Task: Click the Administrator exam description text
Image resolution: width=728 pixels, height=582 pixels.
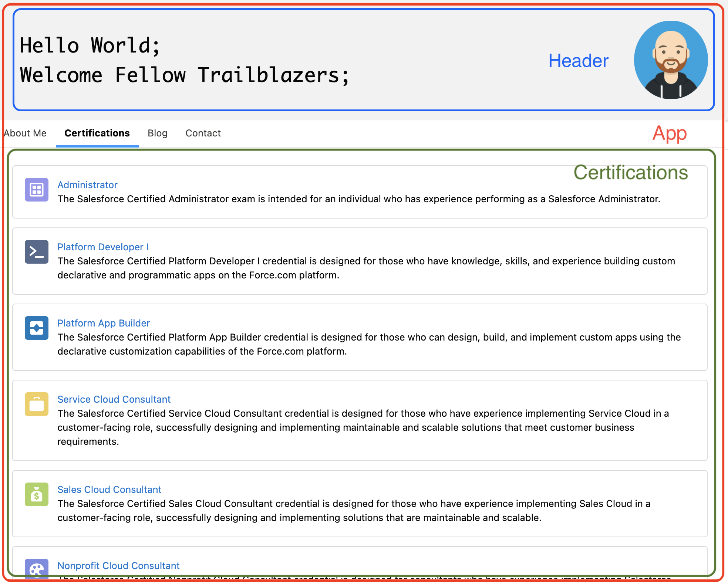Action: coord(359,199)
